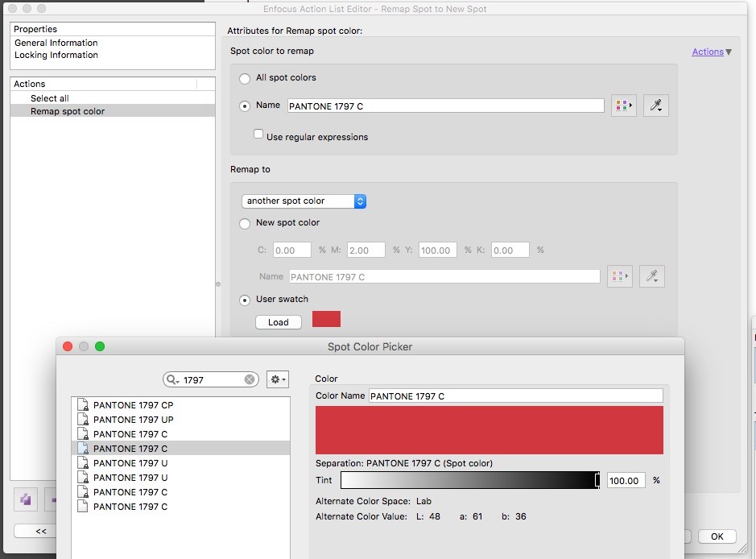Clear the 1797 search text
Viewport: 756px width, 559px height.
click(250, 379)
